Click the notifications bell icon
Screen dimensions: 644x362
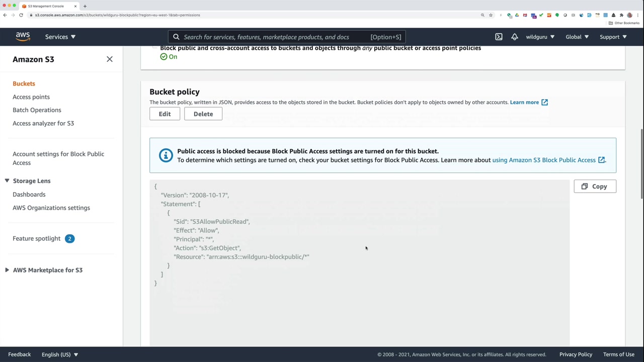[x=514, y=37]
